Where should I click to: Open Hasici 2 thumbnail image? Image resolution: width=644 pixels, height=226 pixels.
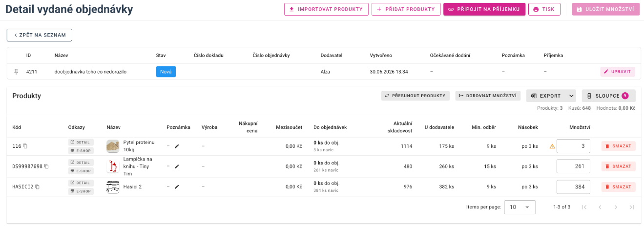click(x=113, y=187)
